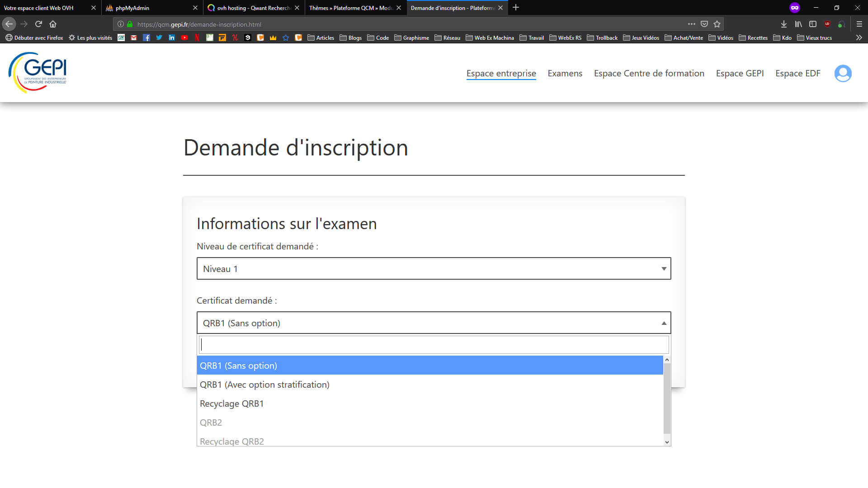The height and width of the screenshot is (488, 868).
Task: Open the Recettes bookmark folder
Action: [753, 38]
